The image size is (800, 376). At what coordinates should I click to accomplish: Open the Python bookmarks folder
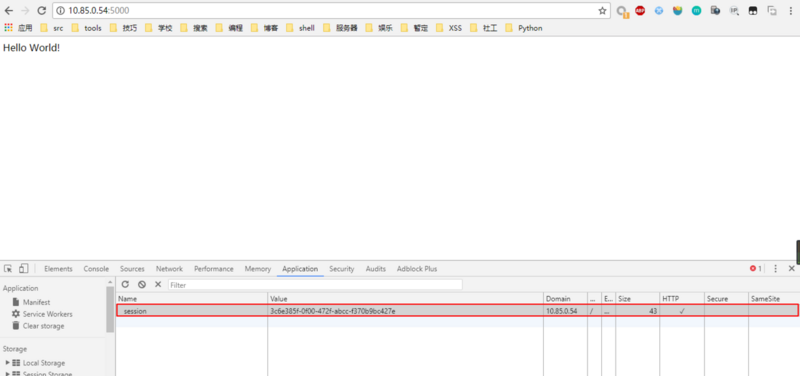pyautogui.click(x=524, y=28)
